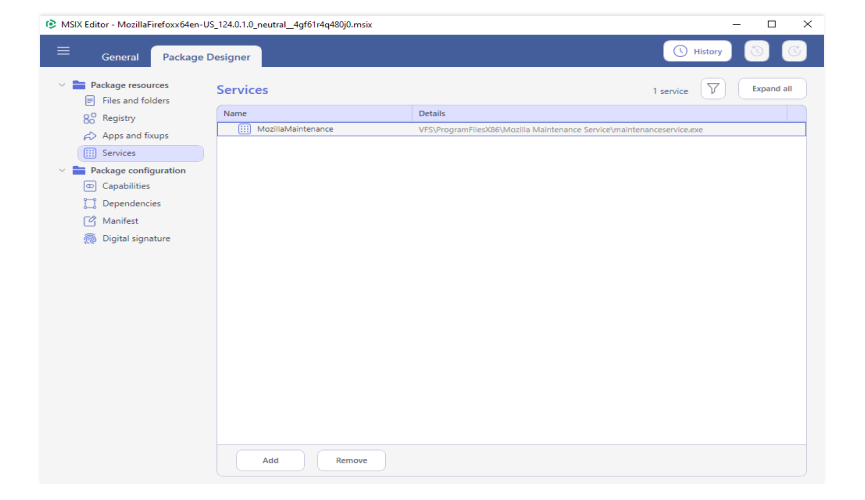Click the maintenanceservice.exe path details

[x=560, y=130]
